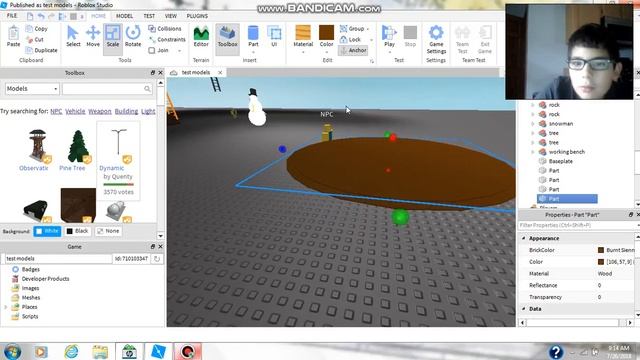Open the Join dropdown arrow
Image resolution: width=640 pixels, height=360 pixels.
(180, 51)
